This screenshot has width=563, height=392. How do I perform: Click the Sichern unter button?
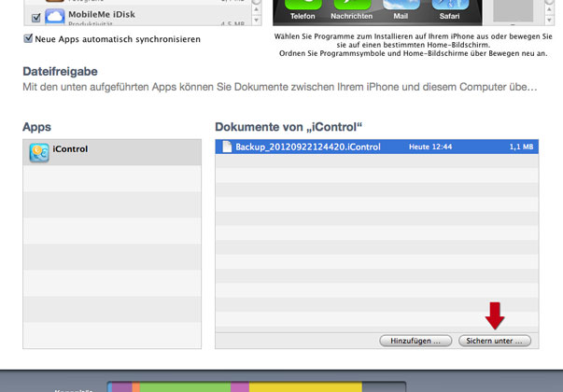(495, 341)
